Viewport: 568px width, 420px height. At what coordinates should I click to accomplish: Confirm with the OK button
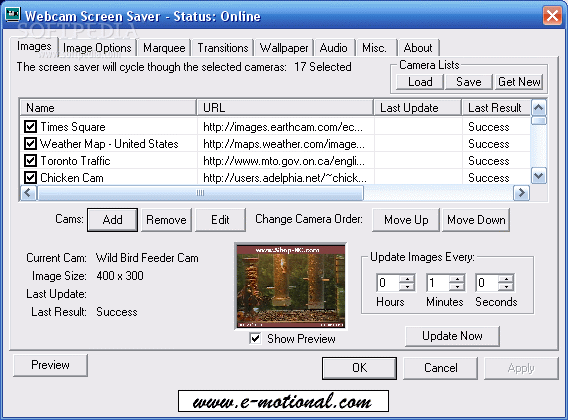pos(359,368)
